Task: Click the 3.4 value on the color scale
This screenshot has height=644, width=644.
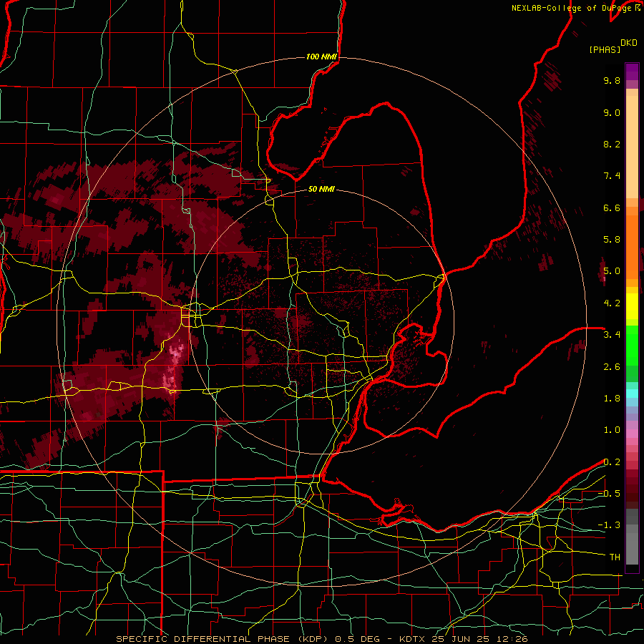Action: point(612,335)
